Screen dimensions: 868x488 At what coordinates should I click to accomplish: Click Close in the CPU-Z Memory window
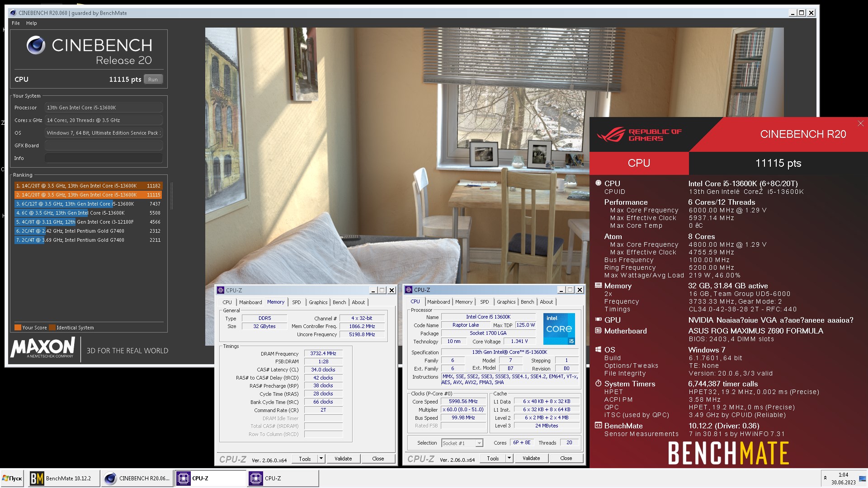378,459
